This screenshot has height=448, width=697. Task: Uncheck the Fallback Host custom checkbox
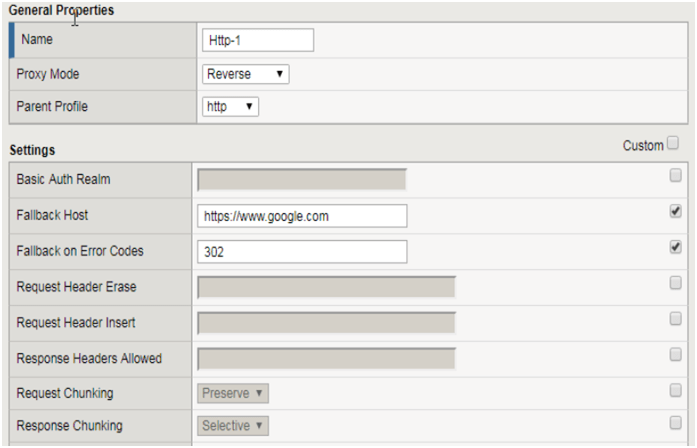pyautogui.click(x=675, y=212)
